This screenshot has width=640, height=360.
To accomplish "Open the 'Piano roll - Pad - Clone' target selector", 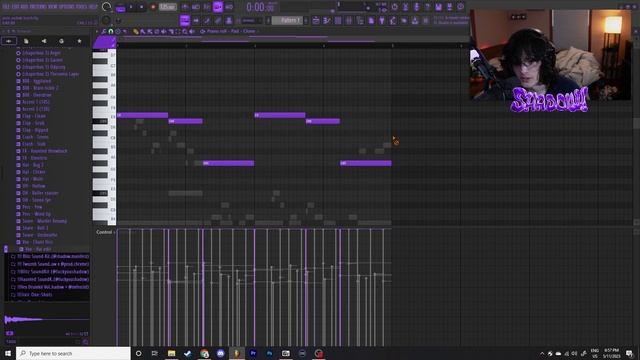I will click(x=231, y=31).
